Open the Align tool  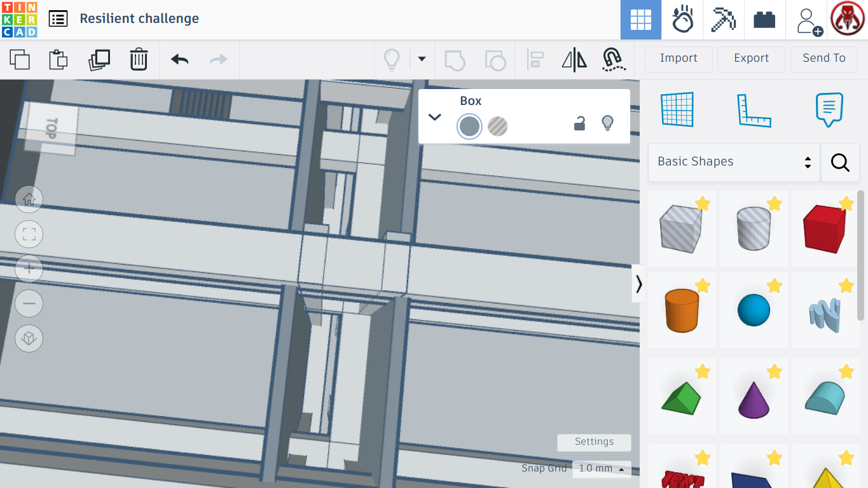point(535,60)
